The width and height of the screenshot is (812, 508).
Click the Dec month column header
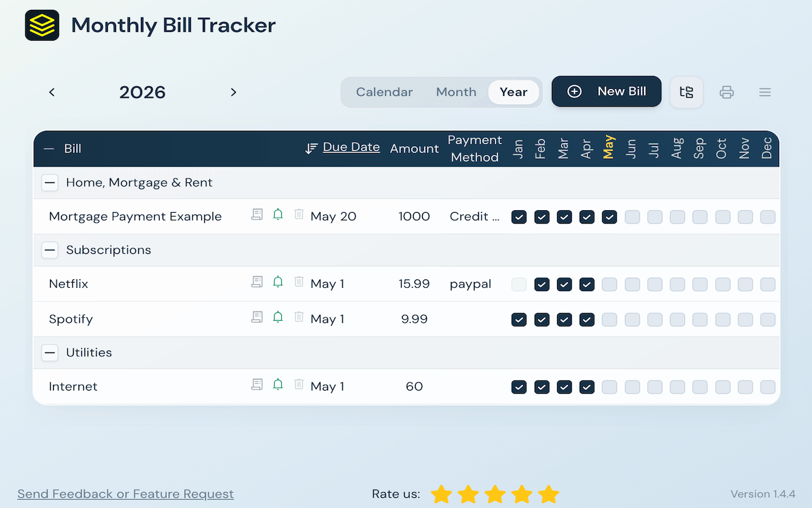coord(767,148)
